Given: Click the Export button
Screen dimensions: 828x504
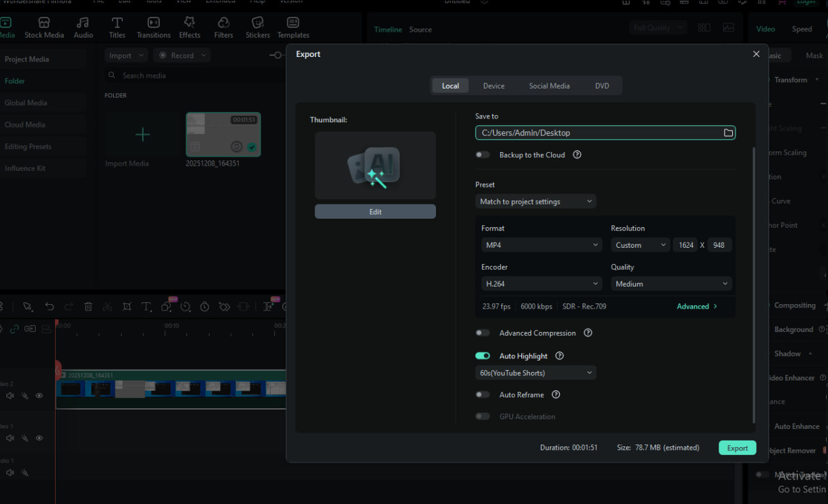Looking at the screenshot, I should click(x=737, y=448).
